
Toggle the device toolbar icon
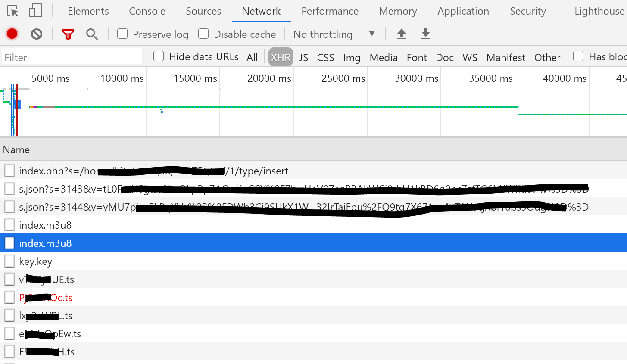(x=36, y=11)
